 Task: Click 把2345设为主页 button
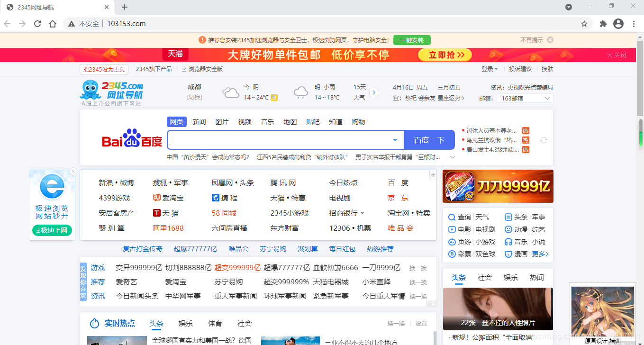tap(104, 69)
